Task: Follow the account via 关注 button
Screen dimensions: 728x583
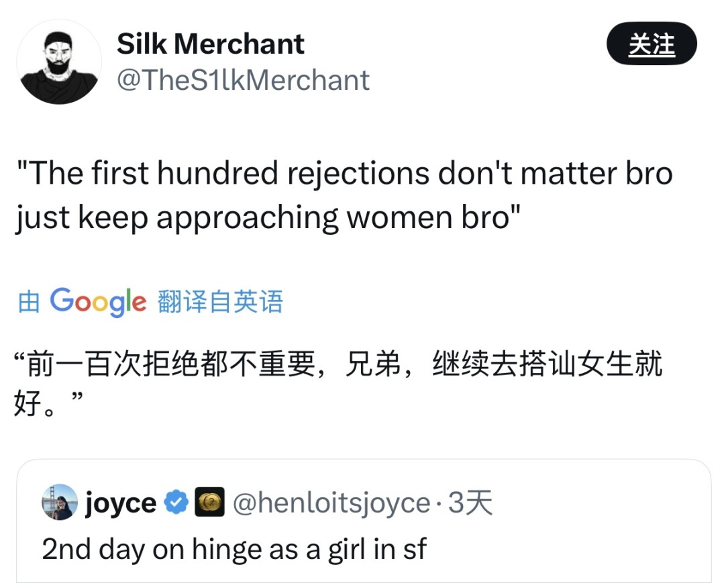Action: (x=652, y=43)
